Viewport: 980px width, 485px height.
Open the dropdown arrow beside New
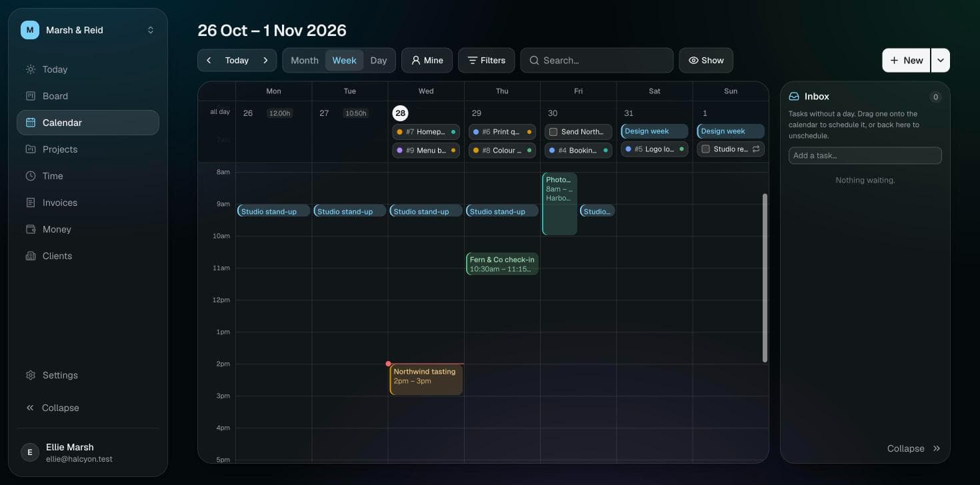tap(940, 60)
